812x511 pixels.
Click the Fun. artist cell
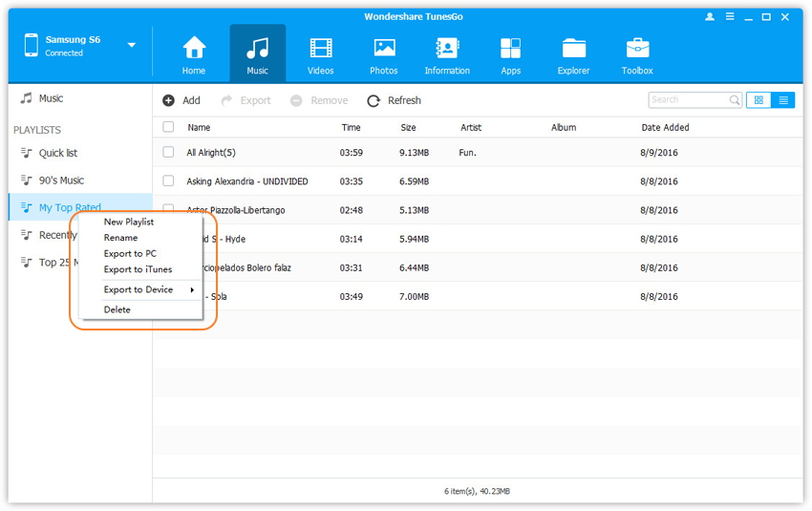[x=468, y=153]
